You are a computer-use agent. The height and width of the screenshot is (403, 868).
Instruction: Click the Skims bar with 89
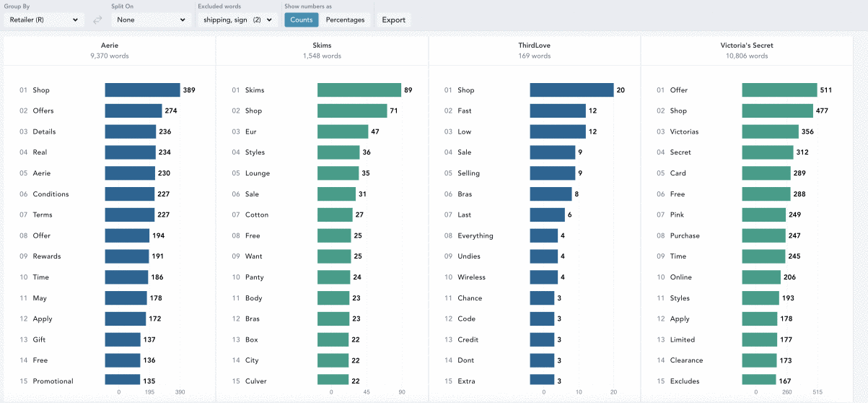tap(359, 90)
